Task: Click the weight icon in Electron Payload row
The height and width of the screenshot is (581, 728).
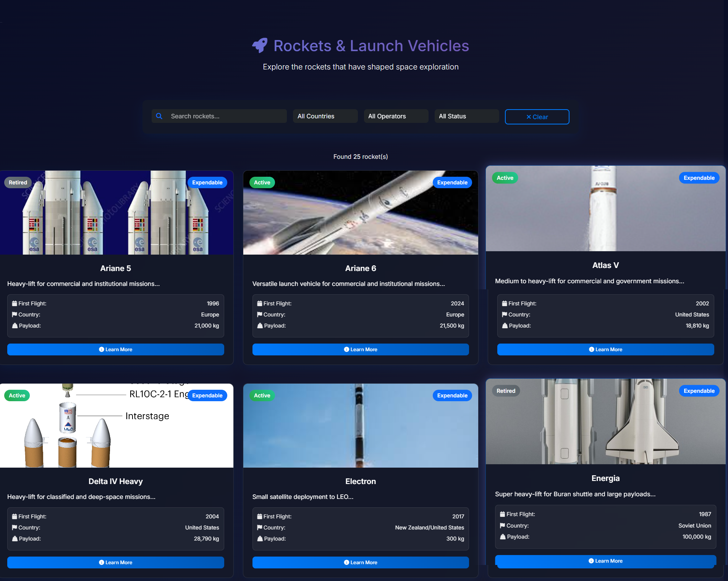Action: [x=260, y=539]
